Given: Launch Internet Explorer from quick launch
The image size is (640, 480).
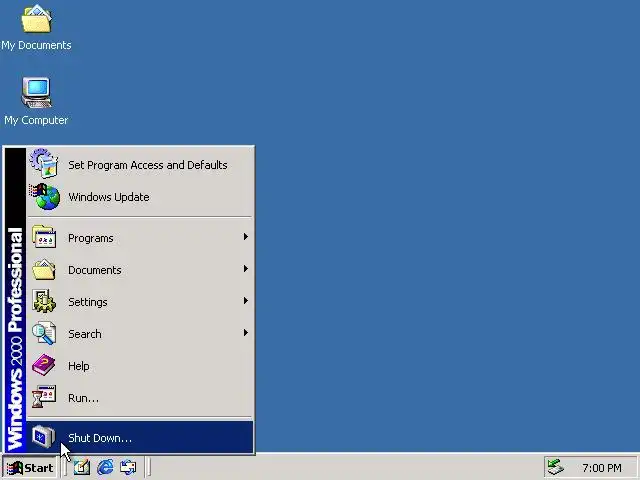Looking at the screenshot, I should coord(105,467).
